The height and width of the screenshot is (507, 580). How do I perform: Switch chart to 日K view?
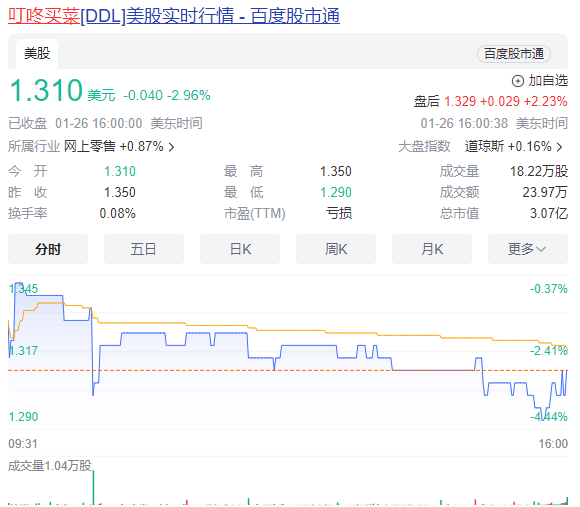(x=240, y=249)
